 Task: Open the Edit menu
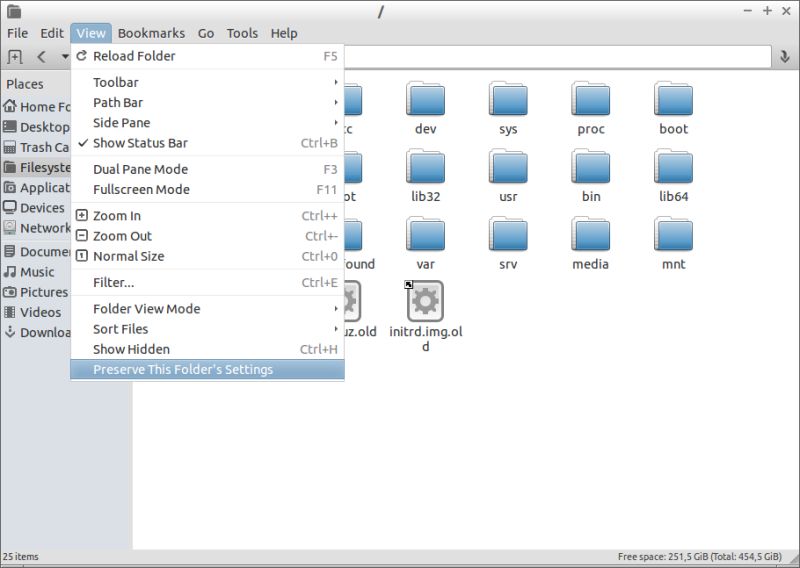click(x=52, y=33)
